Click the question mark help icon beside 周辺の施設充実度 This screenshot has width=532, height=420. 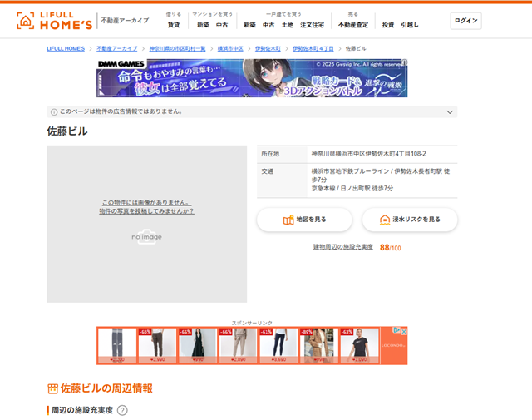pyautogui.click(x=122, y=410)
